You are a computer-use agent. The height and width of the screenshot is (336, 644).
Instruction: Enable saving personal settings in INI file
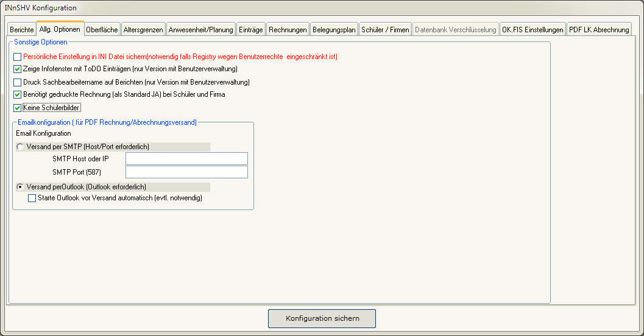18,57
